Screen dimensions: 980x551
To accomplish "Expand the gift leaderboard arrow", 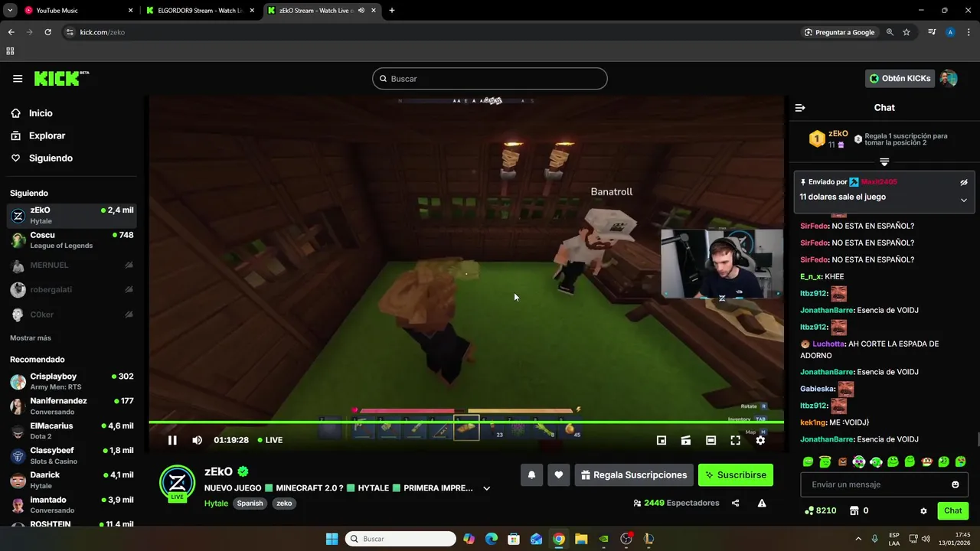I will point(884,162).
